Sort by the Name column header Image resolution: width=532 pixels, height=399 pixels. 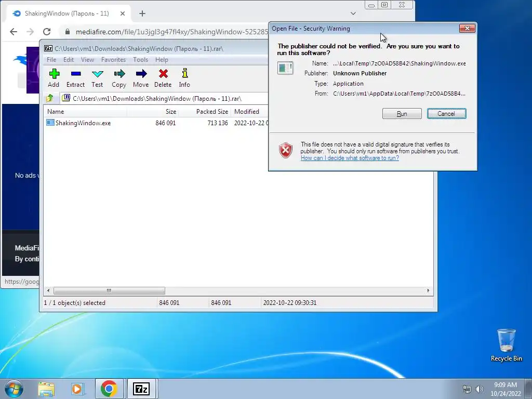click(x=86, y=112)
